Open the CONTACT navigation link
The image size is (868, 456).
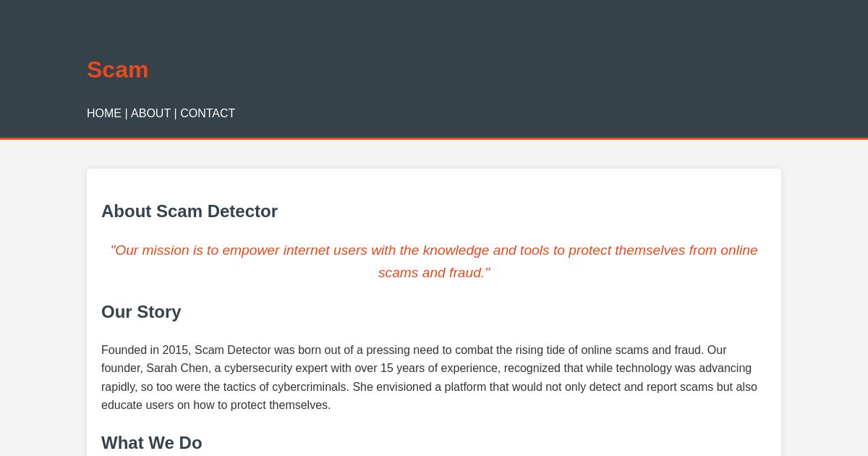(208, 114)
